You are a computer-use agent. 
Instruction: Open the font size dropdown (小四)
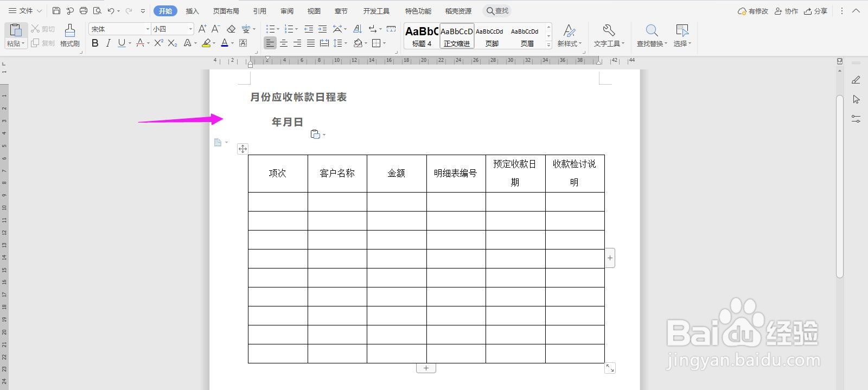click(190, 29)
